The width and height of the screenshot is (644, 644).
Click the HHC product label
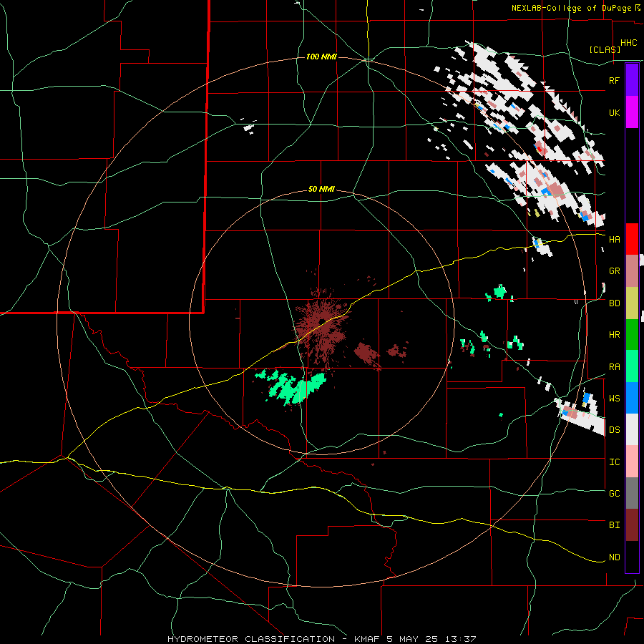pos(629,43)
